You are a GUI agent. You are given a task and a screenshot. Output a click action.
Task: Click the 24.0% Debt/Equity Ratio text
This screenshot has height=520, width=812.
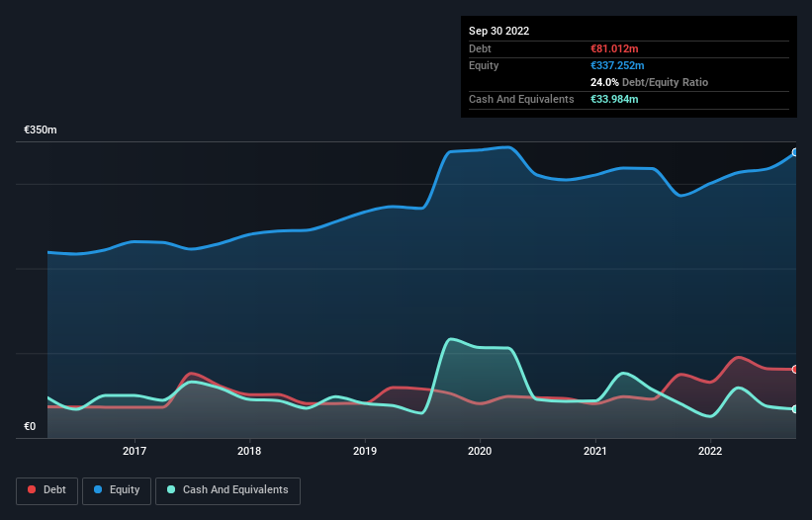[649, 82]
